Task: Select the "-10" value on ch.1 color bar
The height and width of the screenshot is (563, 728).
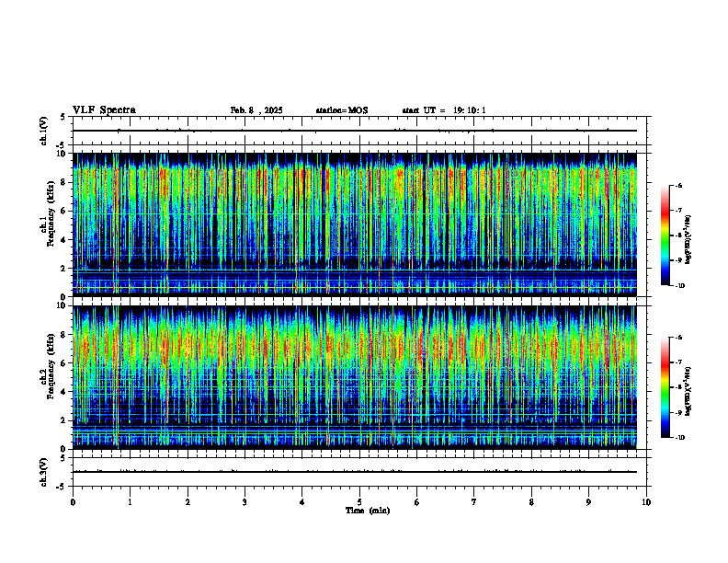Action: [x=679, y=286]
